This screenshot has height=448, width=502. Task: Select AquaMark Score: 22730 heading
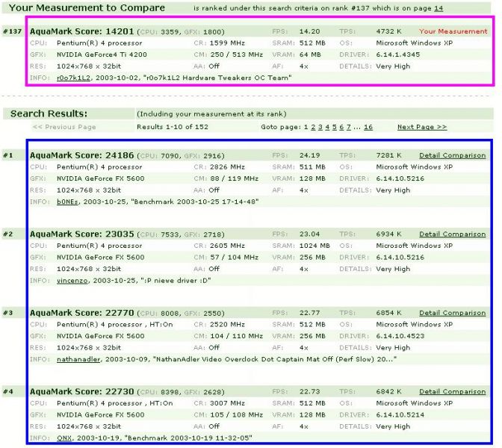(x=81, y=392)
